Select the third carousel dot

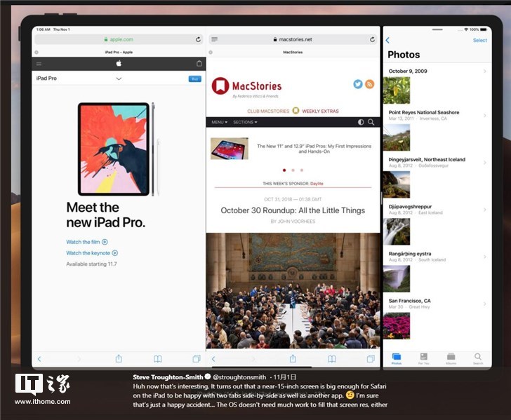pyautogui.click(x=302, y=170)
